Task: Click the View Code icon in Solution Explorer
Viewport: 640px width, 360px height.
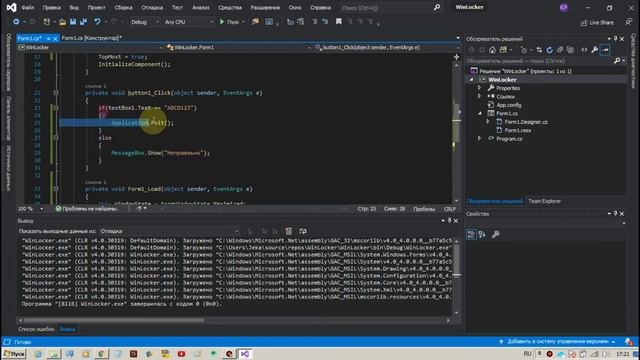Action: coord(584,50)
